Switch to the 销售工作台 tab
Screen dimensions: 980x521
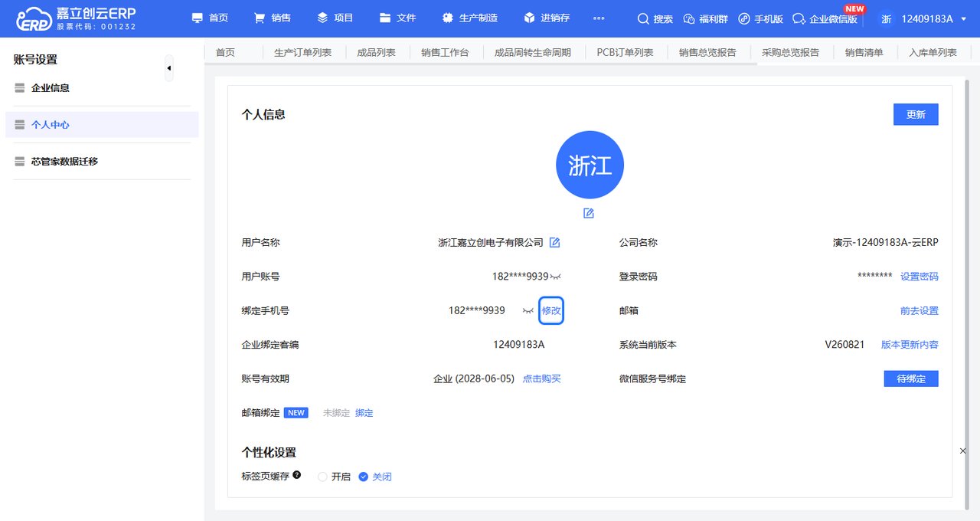click(445, 53)
